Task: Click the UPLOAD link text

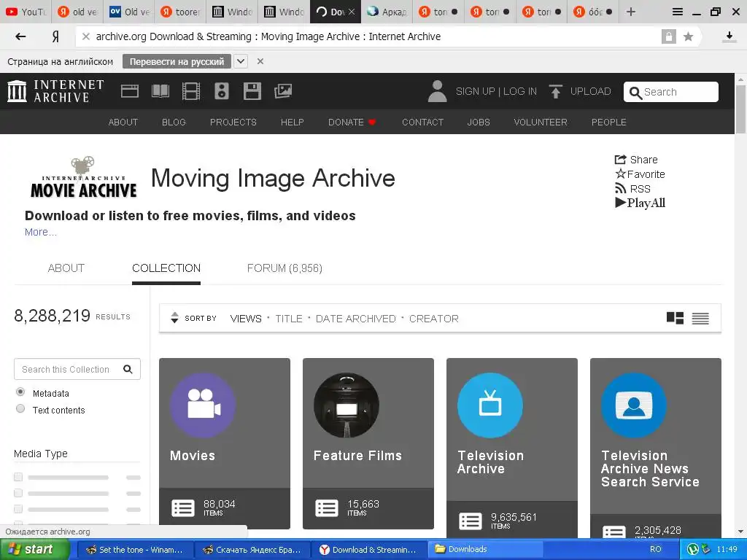Action: pos(590,91)
